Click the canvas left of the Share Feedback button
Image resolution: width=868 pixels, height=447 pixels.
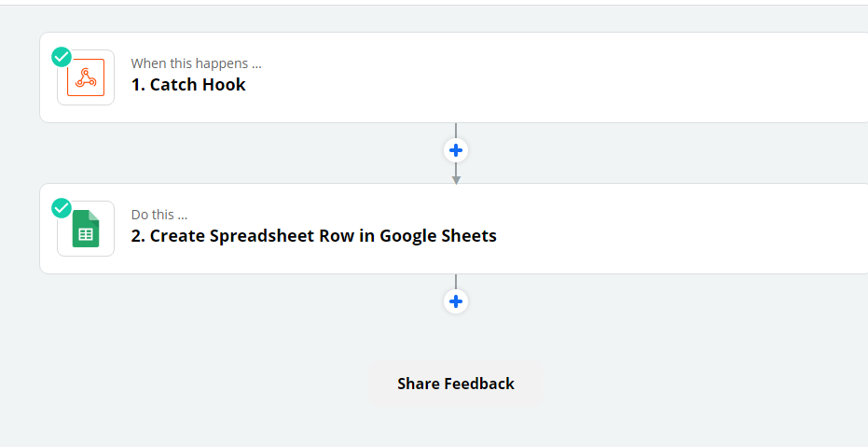click(186, 384)
